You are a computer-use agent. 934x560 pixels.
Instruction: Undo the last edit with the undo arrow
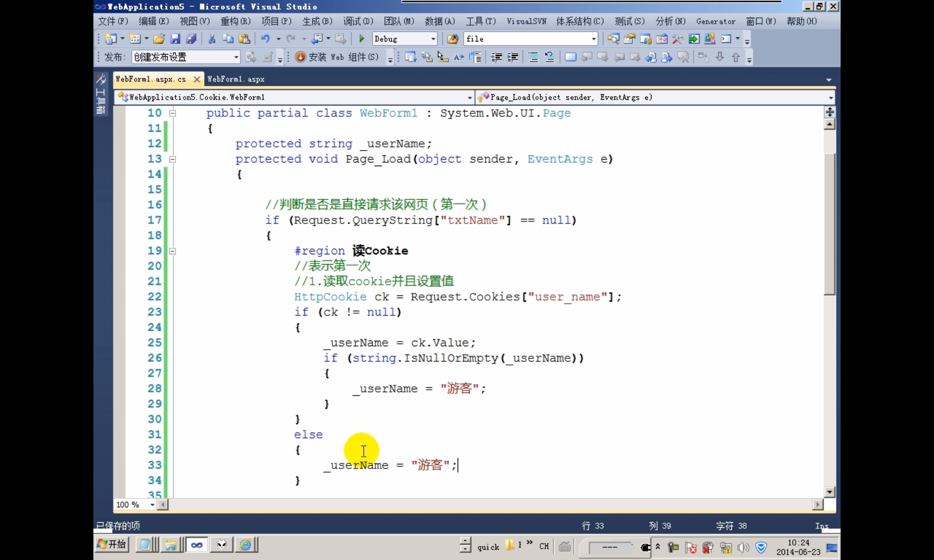(265, 39)
